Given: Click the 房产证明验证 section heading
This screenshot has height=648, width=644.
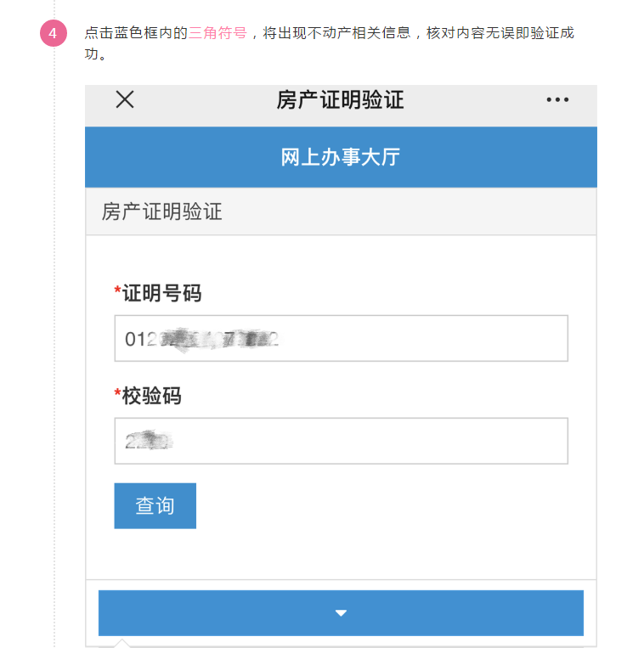Looking at the screenshot, I should [x=162, y=211].
